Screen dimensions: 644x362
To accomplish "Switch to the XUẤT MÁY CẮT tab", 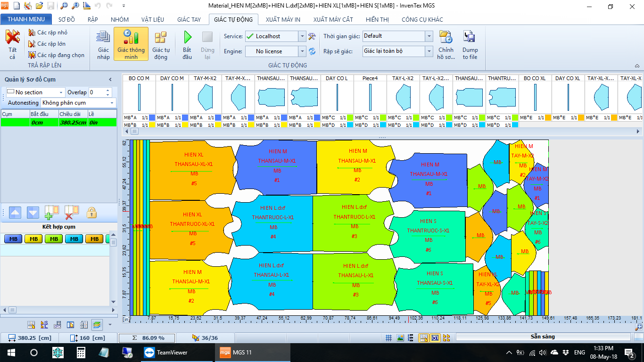I will click(x=333, y=19).
